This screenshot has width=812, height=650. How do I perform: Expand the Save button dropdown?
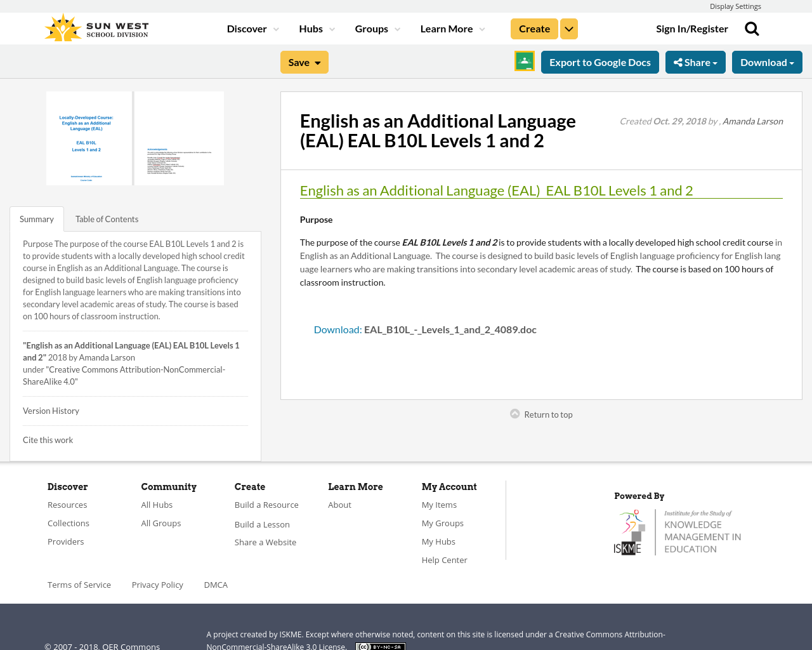318,61
